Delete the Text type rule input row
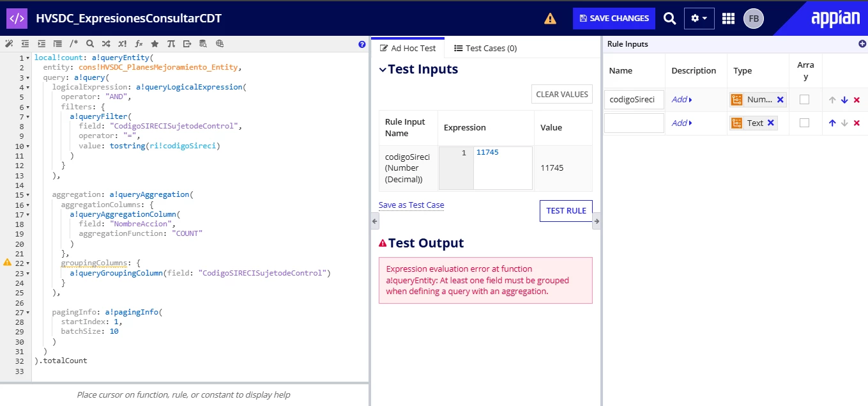868x406 pixels. pos(857,123)
